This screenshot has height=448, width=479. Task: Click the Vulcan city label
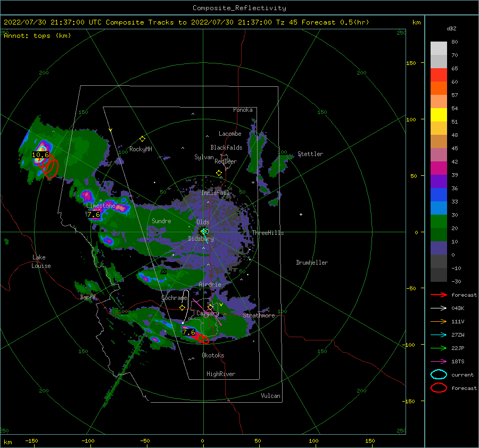pyautogui.click(x=271, y=396)
